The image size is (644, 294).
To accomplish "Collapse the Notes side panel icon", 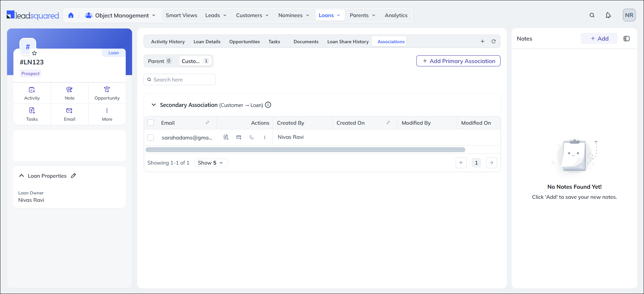I will (x=627, y=39).
